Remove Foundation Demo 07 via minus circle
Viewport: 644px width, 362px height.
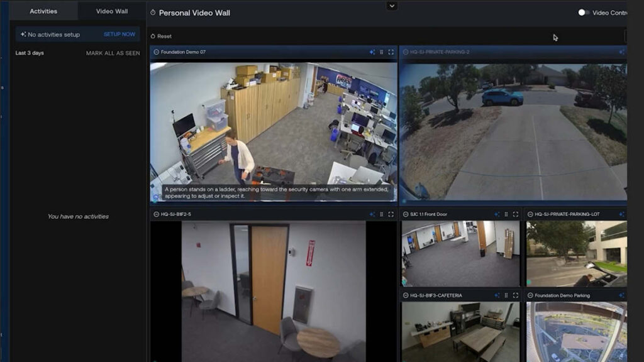point(155,52)
